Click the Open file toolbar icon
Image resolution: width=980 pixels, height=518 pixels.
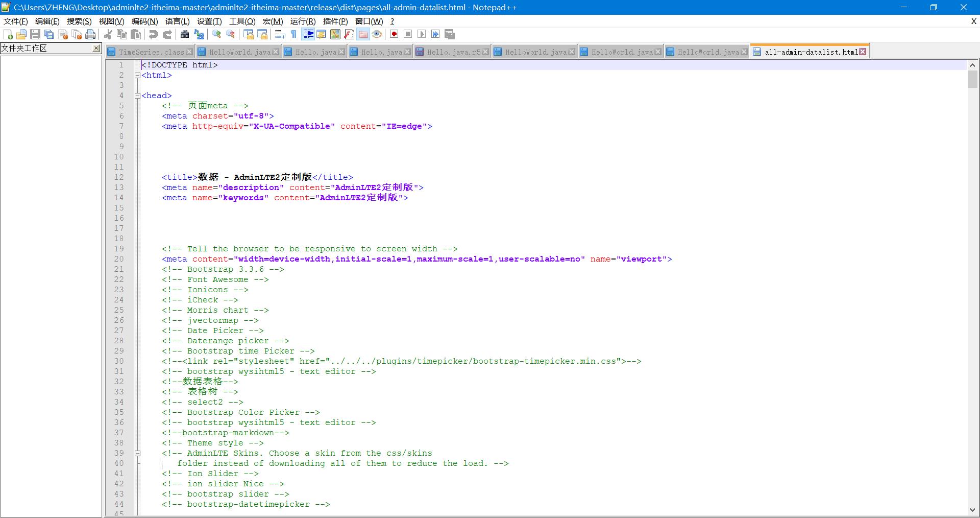(x=21, y=34)
